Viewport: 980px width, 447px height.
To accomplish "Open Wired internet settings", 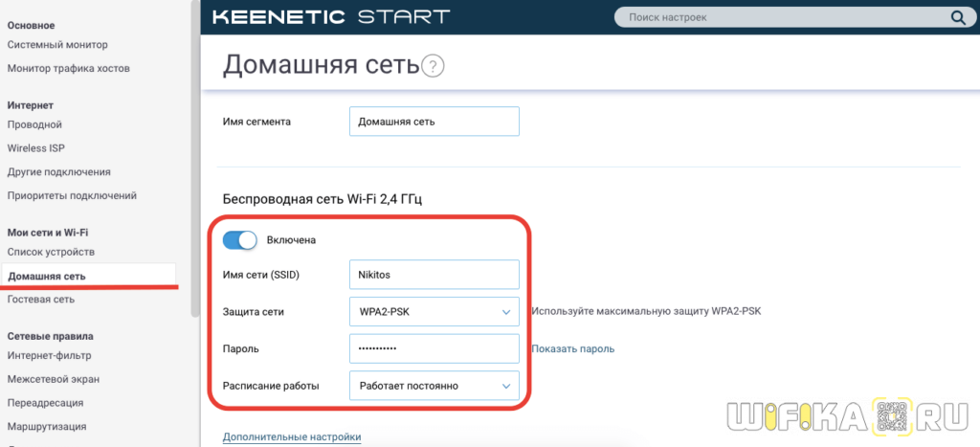I will pyautogui.click(x=34, y=124).
